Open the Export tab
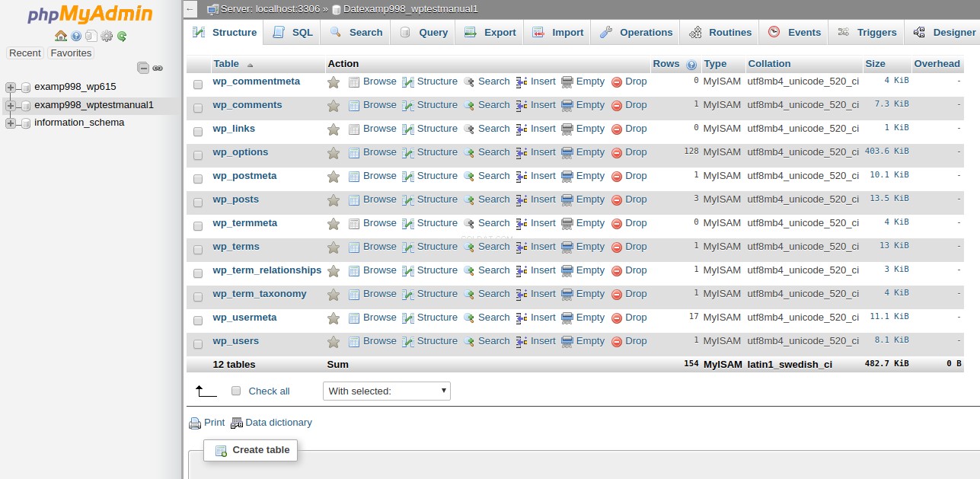This screenshot has width=980, height=479. 490,33
